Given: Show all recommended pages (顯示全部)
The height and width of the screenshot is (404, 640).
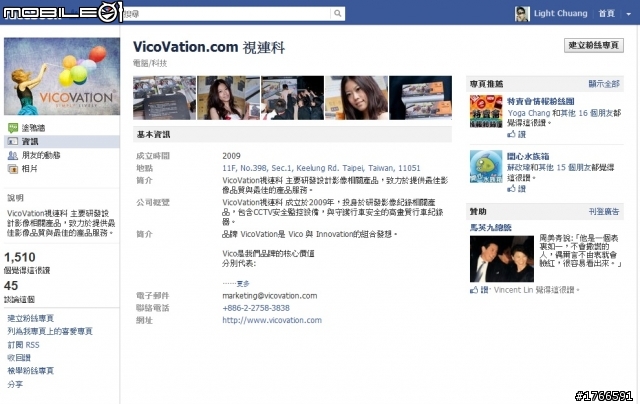Looking at the screenshot, I should (x=604, y=84).
